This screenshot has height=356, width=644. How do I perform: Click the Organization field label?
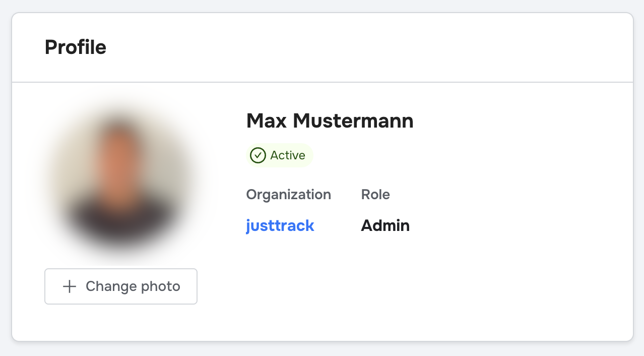[288, 195]
